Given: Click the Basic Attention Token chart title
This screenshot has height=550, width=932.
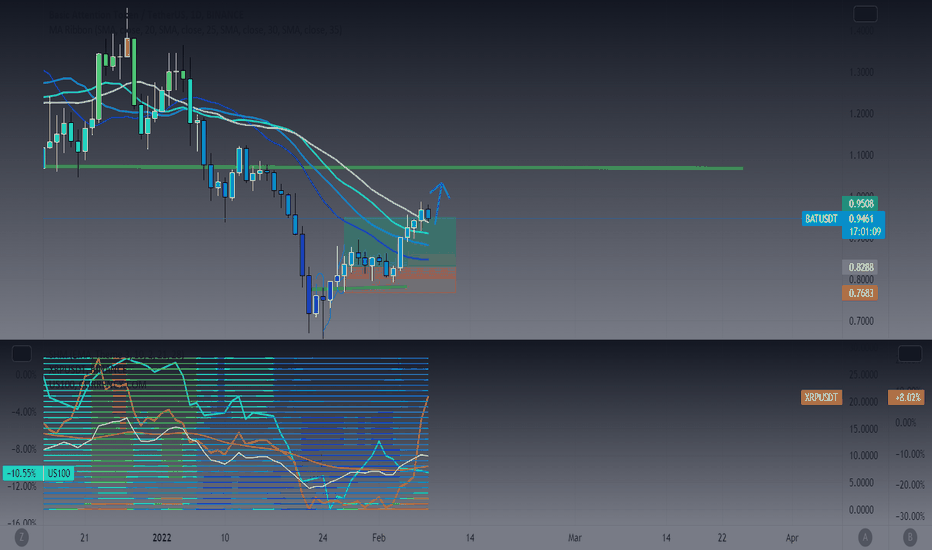Looking at the screenshot, I should [x=146, y=14].
